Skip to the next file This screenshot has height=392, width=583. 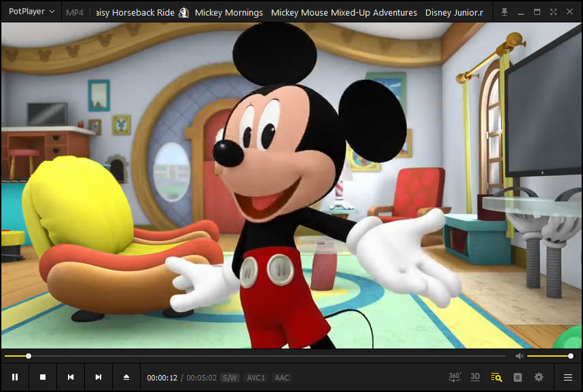[98, 377]
